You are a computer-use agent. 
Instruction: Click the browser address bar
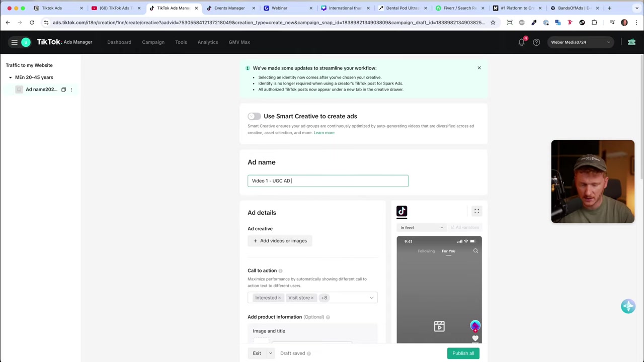(269, 22)
